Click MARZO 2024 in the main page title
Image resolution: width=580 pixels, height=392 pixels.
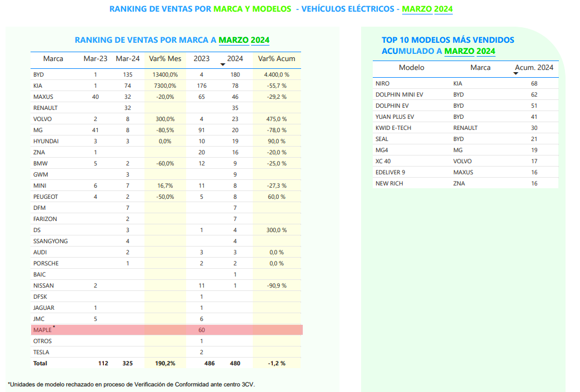[x=427, y=9]
